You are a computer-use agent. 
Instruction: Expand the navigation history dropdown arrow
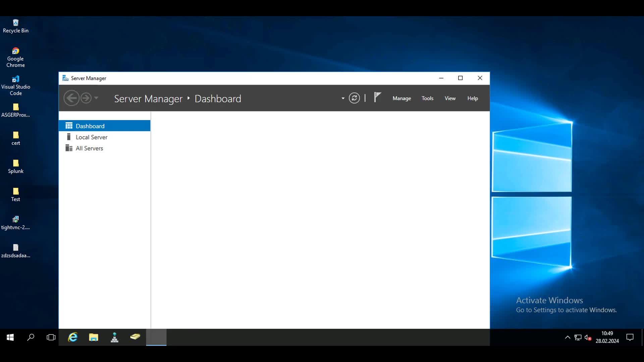pyautogui.click(x=96, y=98)
